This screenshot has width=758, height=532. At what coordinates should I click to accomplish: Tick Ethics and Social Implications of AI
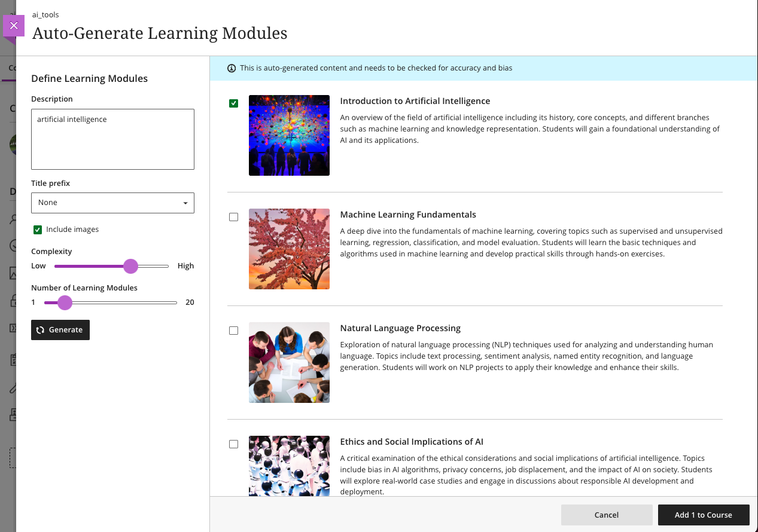click(x=233, y=444)
